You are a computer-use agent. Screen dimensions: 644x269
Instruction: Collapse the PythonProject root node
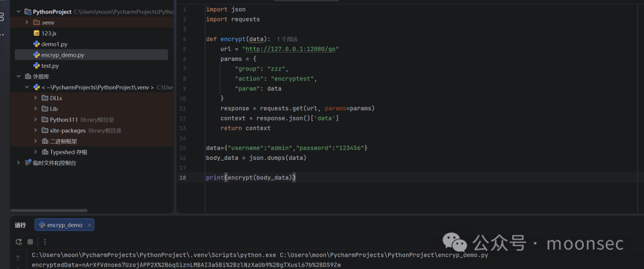(18, 12)
